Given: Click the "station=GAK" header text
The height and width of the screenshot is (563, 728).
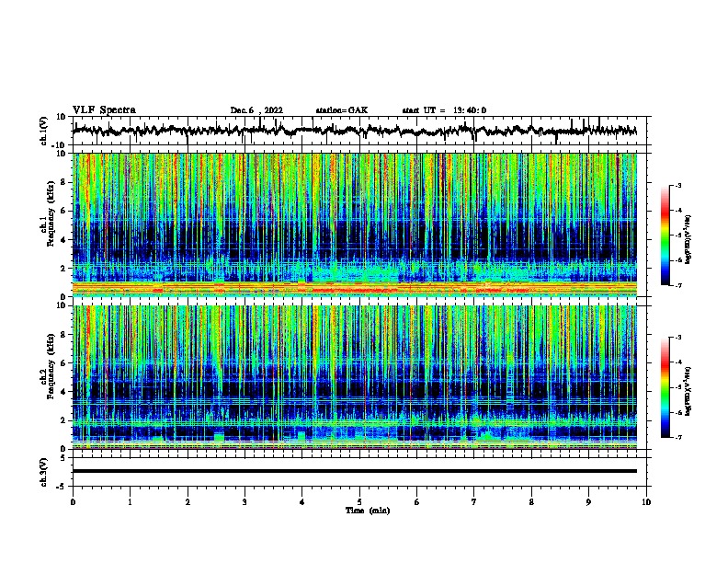Looking at the screenshot, I should pyautogui.click(x=342, y=110).
